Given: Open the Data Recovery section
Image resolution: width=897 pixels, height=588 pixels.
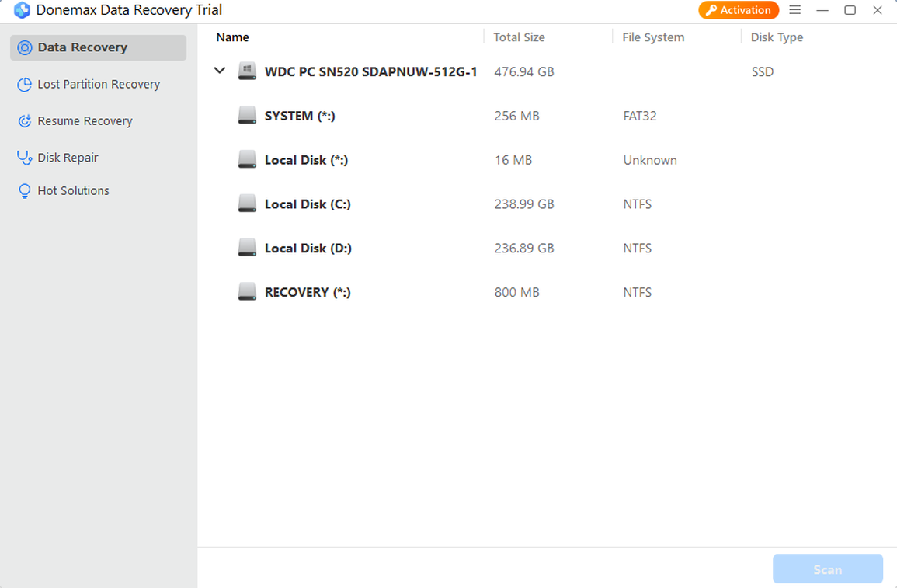Looking at the screenshot, I should pyautogui.click(x=99, y=47).
